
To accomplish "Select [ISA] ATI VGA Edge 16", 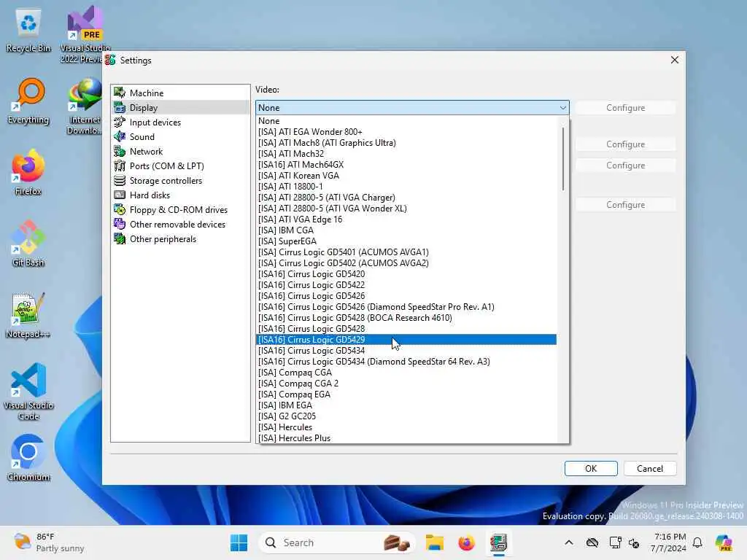I will tap(406, 219).
